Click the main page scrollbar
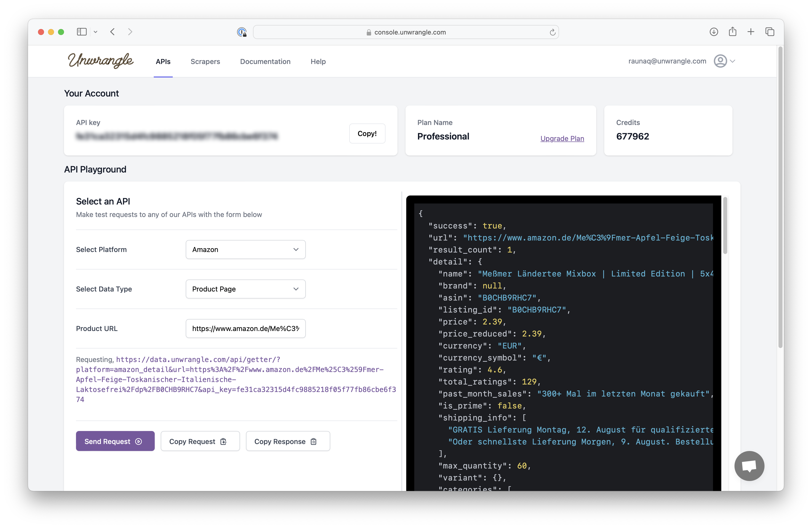 coord(780,197)
